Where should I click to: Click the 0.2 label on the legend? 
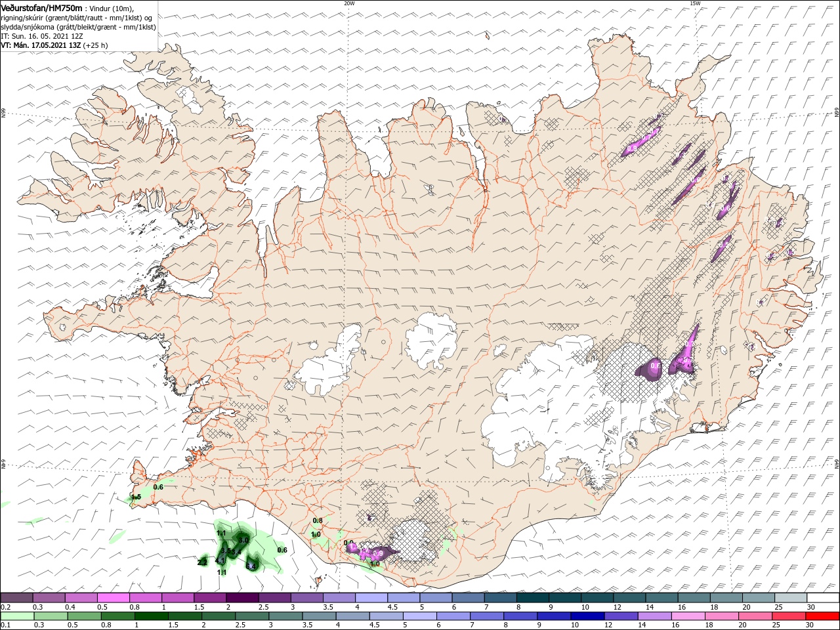click(5, 608)
